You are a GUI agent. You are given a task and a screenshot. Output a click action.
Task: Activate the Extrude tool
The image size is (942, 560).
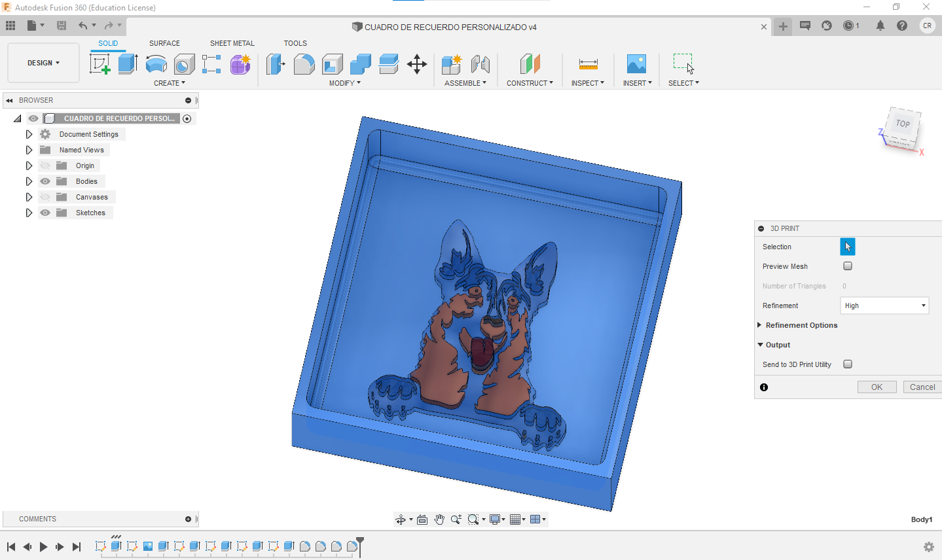[x=128, y=64]
